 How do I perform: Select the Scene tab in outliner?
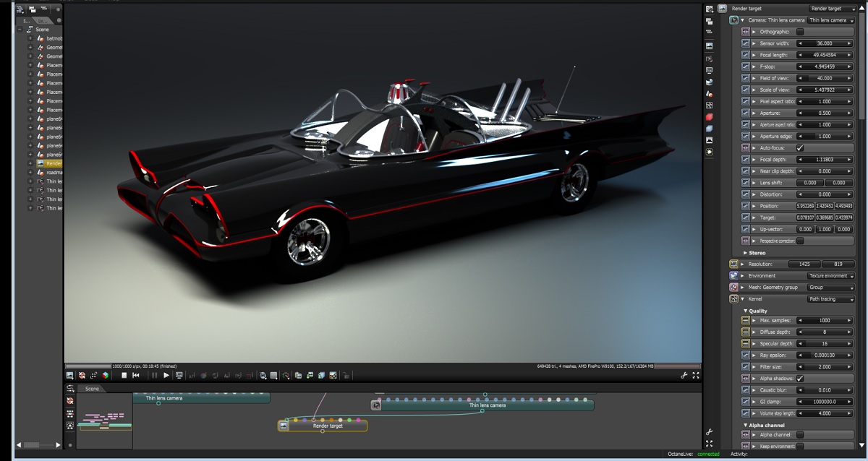[x=27, y=20]
